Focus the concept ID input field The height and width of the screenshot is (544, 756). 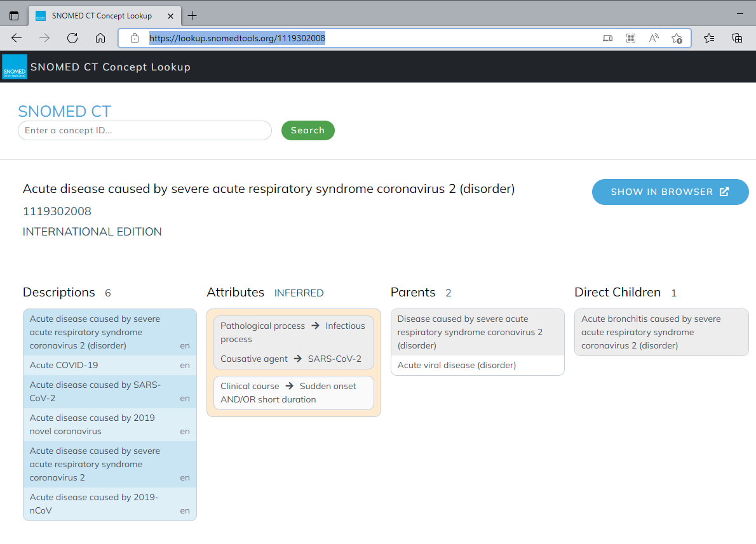click(x=145, y=130)
